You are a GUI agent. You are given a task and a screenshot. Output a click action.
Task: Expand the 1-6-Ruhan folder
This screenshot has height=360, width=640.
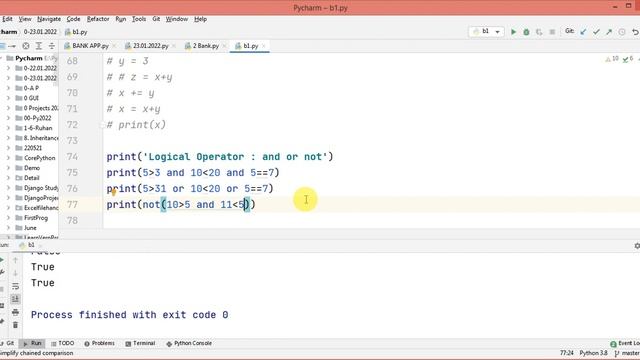(8, 128)
